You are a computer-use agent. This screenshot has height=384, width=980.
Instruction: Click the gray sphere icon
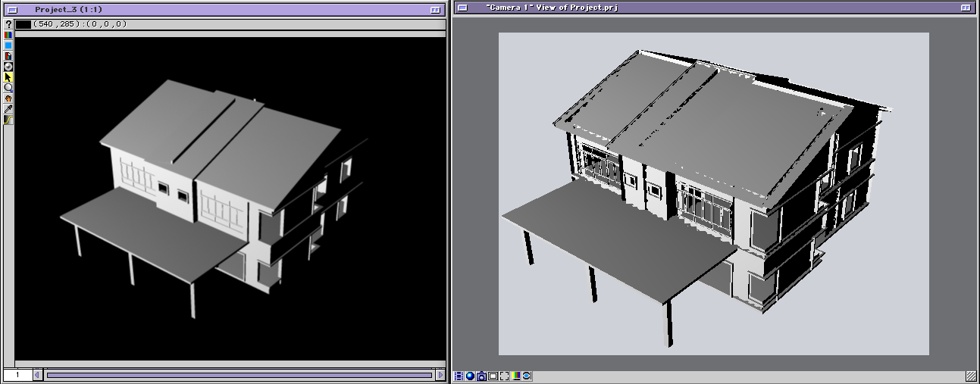[8, 67]
